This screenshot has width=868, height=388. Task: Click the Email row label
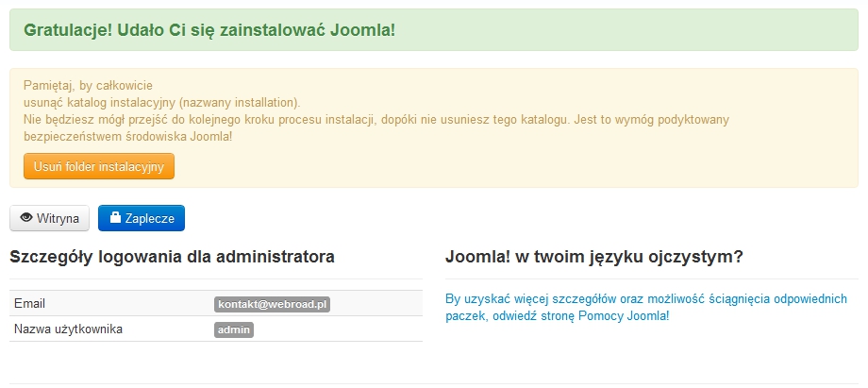[30, 304]
